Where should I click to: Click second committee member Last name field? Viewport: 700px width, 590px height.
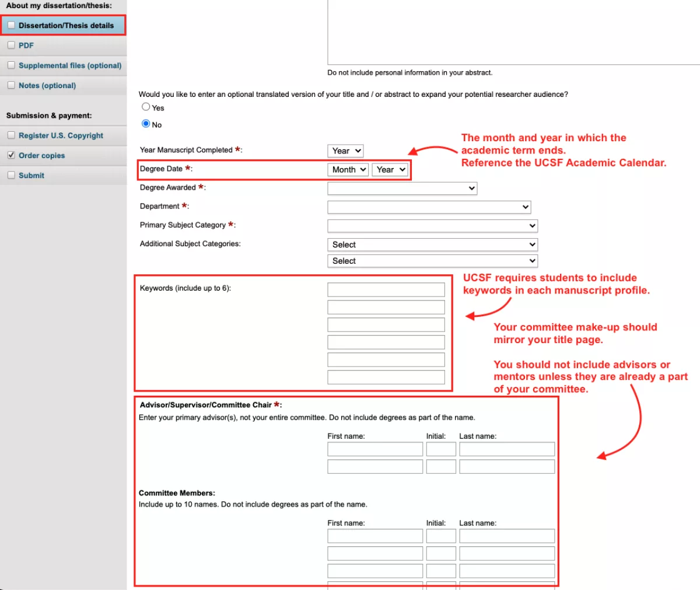507,553
